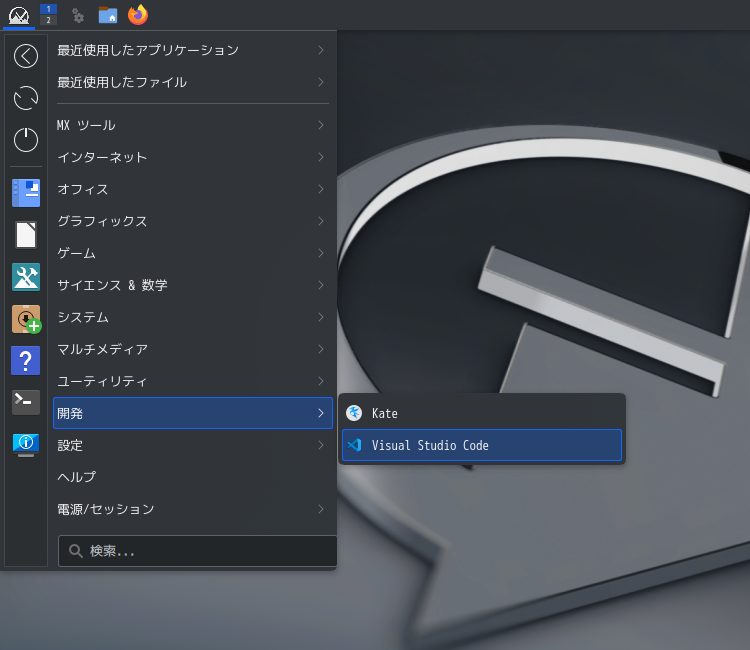Open the グラフィックス category
Screen dimensions: 750x650
pos(193,221)
